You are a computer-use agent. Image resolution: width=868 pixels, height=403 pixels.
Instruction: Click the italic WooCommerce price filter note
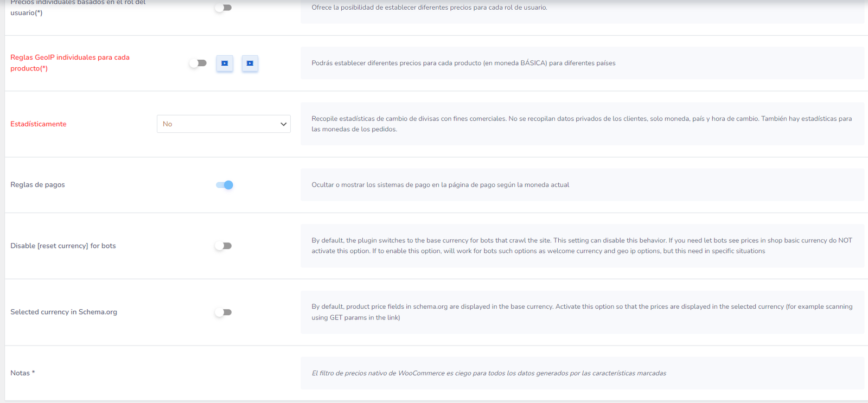(488, 373)
